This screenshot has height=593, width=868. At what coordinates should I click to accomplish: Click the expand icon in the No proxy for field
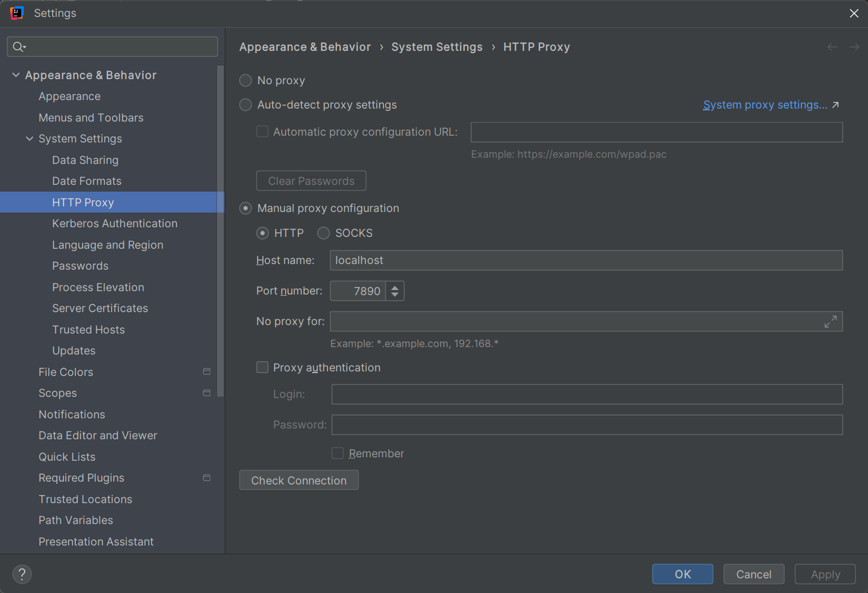830,322
